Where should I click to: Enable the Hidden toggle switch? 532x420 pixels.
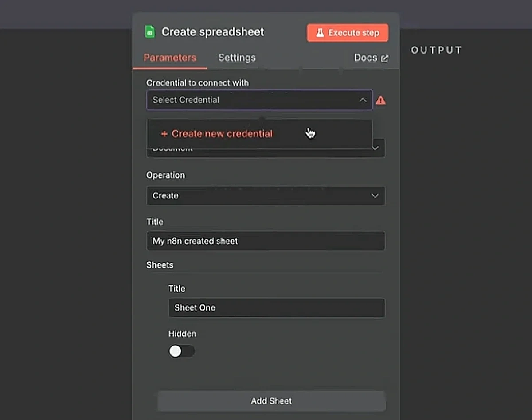pos(182,350)
